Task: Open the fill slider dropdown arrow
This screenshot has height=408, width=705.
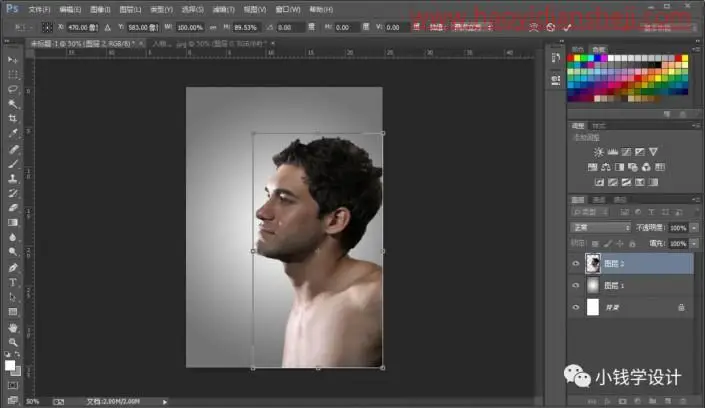Action: [694, 244]
